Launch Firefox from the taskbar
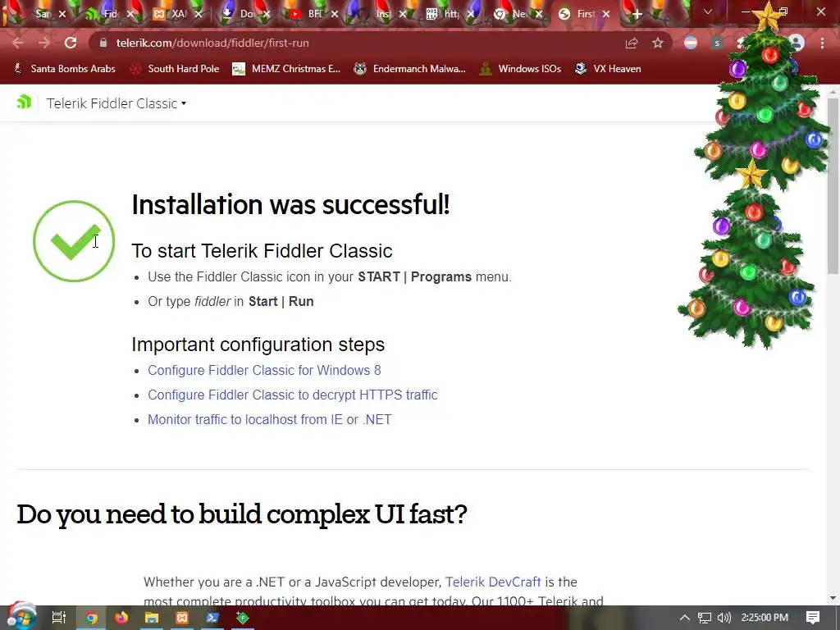This screenshot has height=630, width=840. (121, 618)
